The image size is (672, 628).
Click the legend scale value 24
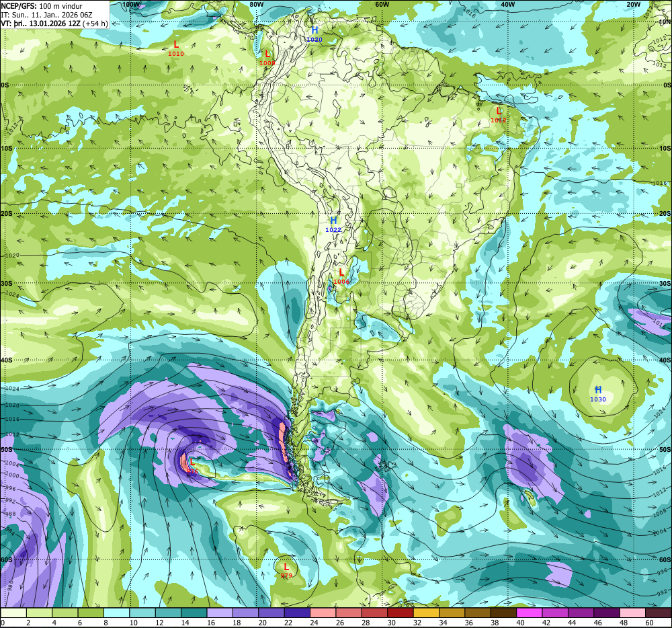314,623
